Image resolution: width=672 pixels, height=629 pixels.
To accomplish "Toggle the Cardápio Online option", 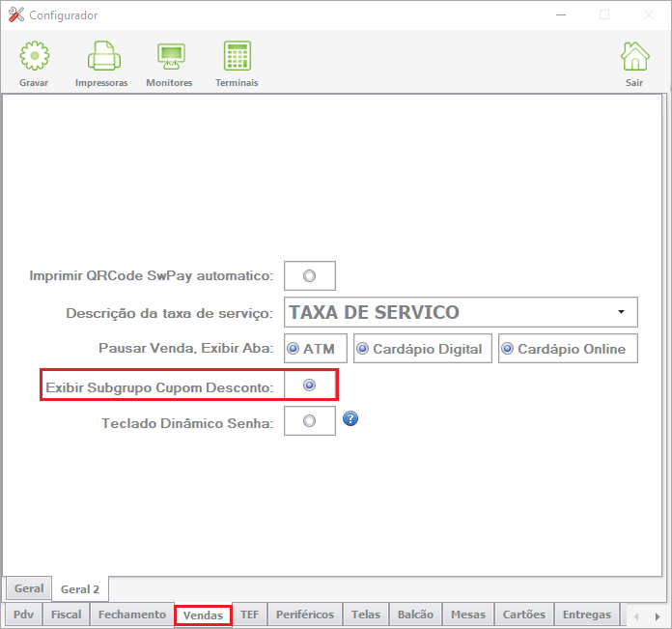I will 508,349.
